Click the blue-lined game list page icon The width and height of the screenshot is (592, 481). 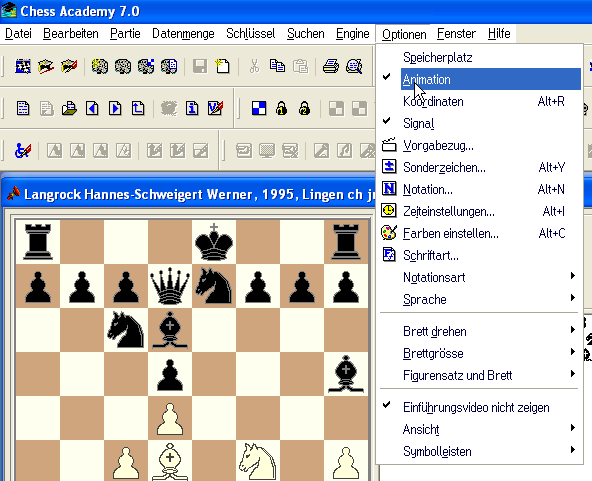click(x=23, y=109)
